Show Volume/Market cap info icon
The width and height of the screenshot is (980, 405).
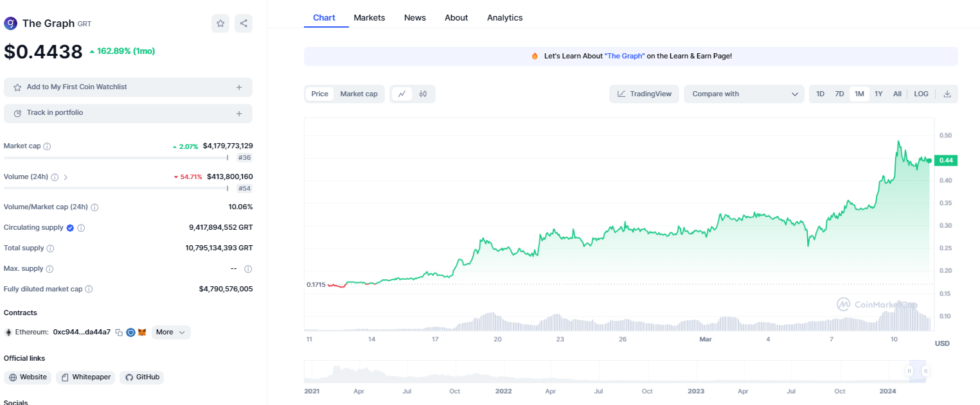coord(94,207)
